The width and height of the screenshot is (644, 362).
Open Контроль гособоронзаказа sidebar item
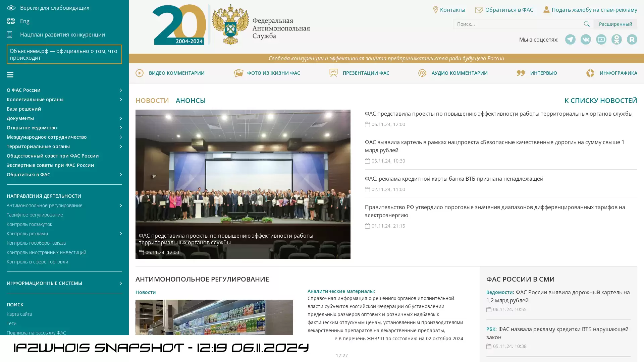click(36, 243)
